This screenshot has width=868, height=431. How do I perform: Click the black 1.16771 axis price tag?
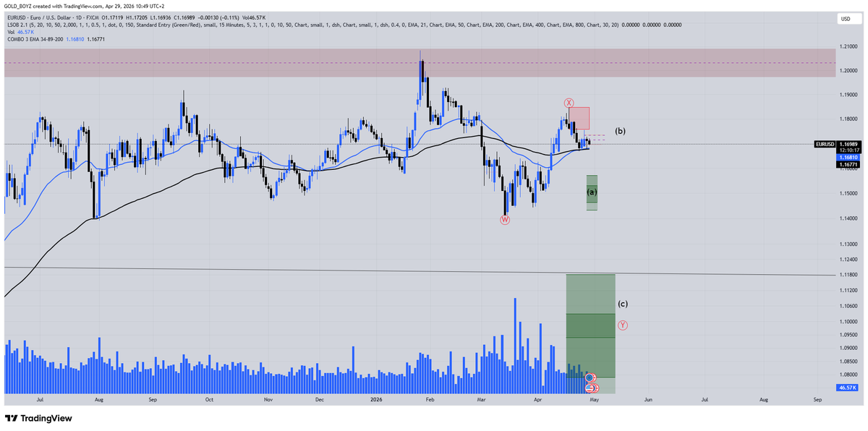click(849, 165)
